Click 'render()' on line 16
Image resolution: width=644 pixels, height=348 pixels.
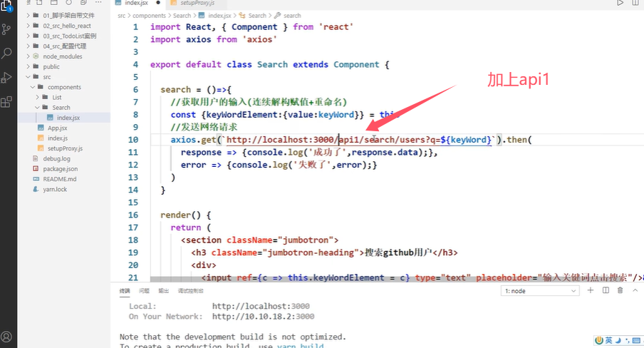coord(180,215)
